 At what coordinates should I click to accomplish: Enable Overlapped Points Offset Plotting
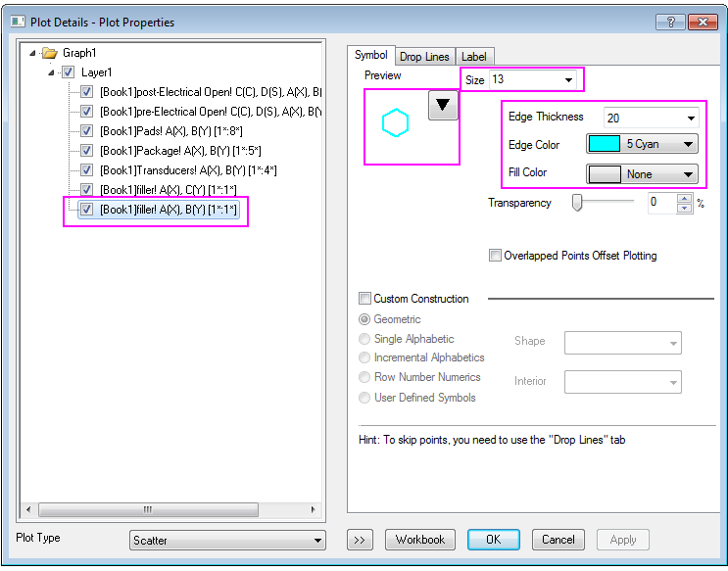point(495,256)
